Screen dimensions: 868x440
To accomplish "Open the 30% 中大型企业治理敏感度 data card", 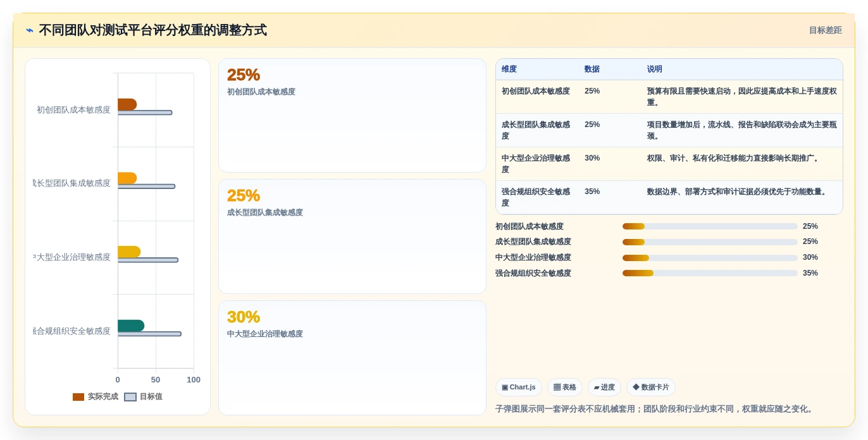I will coord(352,358).
